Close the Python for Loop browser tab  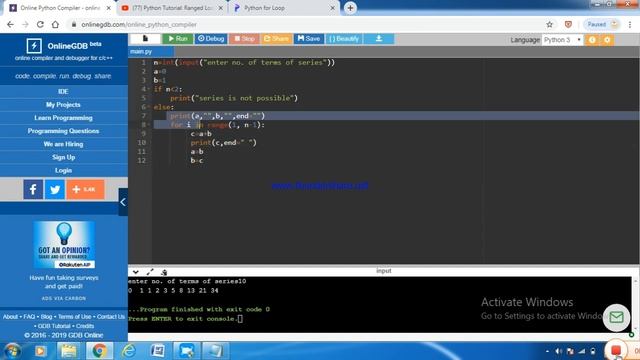click(332, 8)
